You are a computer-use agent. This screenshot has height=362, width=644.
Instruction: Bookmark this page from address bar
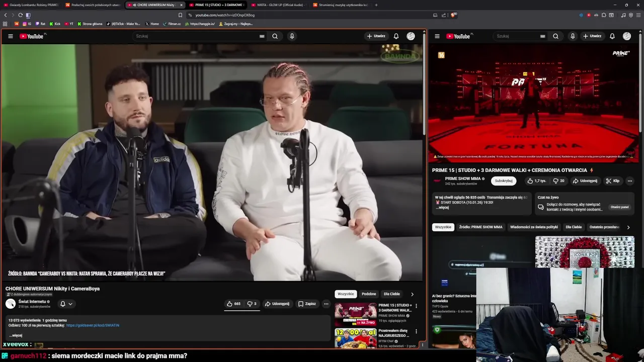tap(180, 15)
